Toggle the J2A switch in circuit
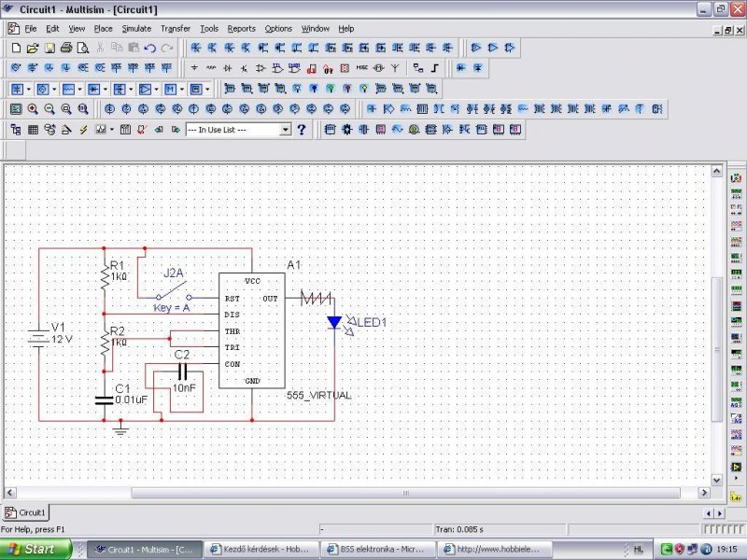The width and height of the screenshot is (747, 560). [x=174, y=290]
